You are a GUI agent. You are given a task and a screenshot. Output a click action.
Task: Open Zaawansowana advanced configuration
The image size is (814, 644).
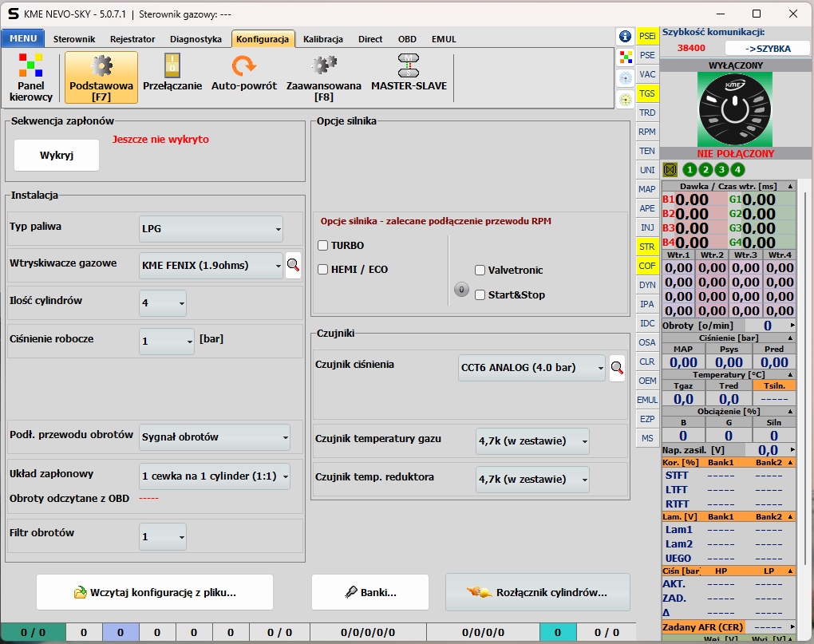[323, 77]
